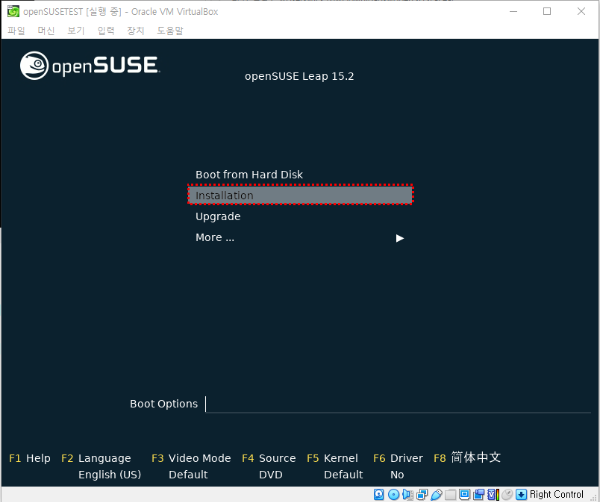This screenshot has width=600, height=502.
Task: Click into the Boot Options field
Action: (398, 404)
